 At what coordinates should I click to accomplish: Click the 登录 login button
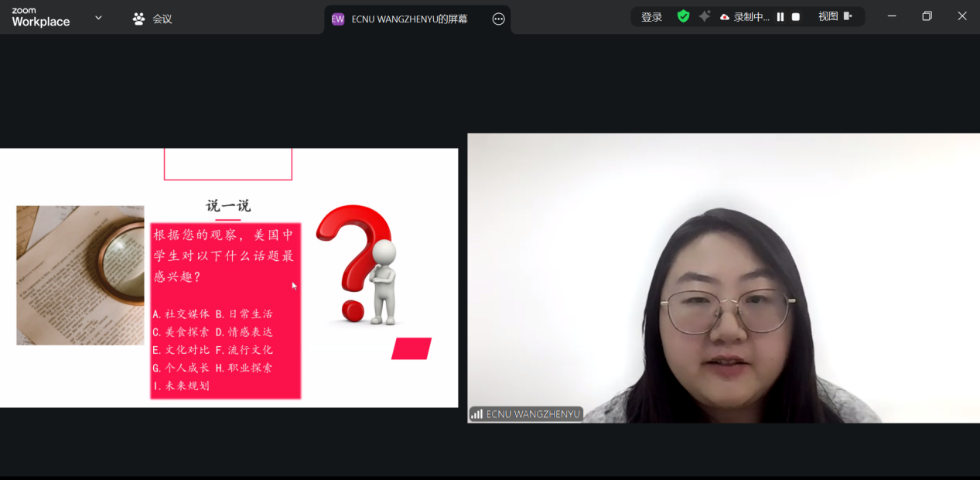point(651,17)
